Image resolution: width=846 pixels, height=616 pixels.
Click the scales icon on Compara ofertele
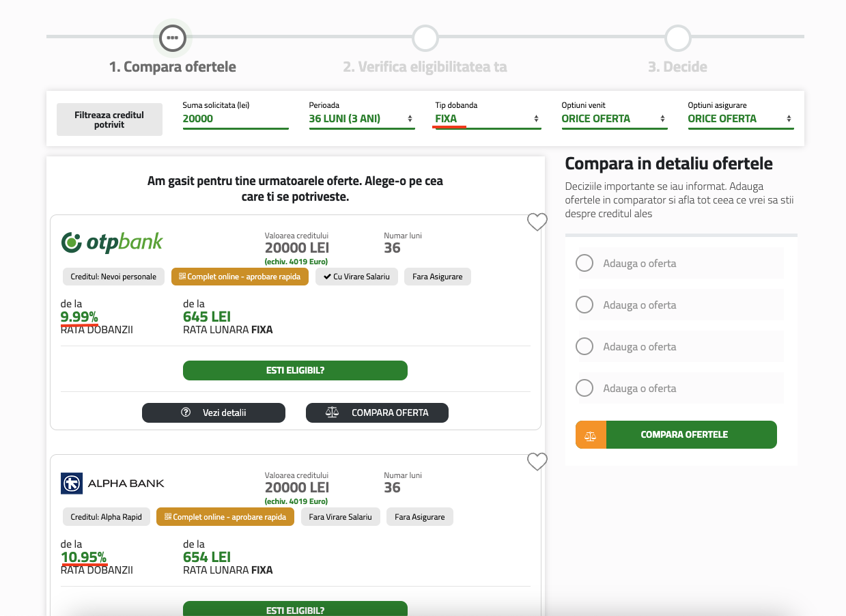tap(591, 435)
